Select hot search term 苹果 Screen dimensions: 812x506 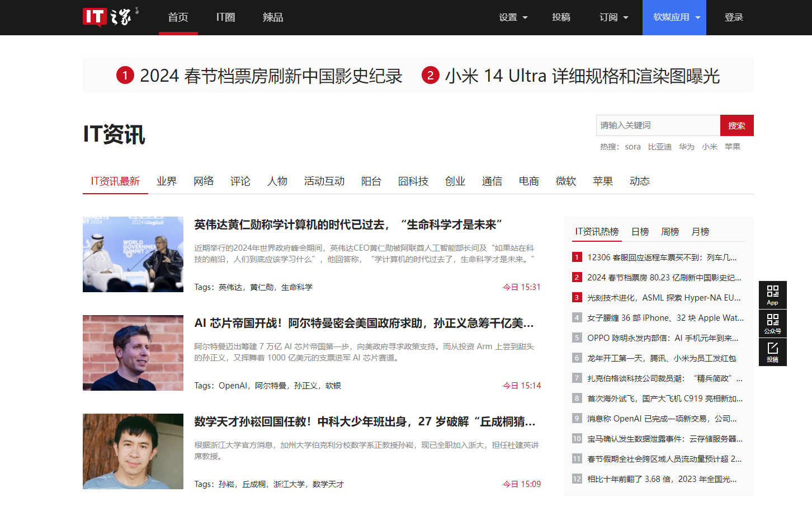click(733, 147)
